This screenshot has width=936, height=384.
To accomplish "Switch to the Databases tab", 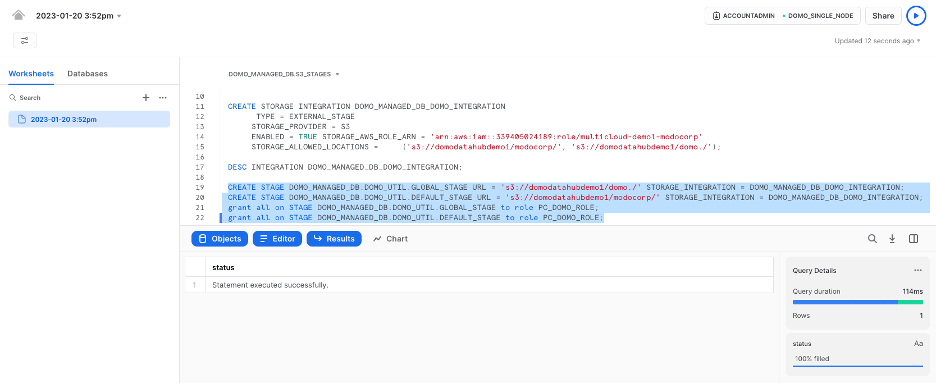I will 87,73.
